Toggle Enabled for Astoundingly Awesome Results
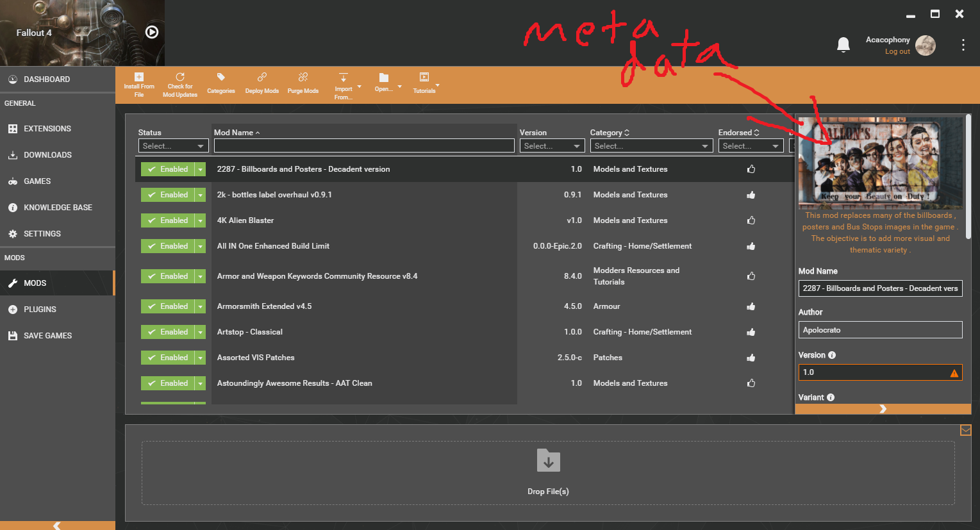The image size is (980, 530). [x=168, y=383]
